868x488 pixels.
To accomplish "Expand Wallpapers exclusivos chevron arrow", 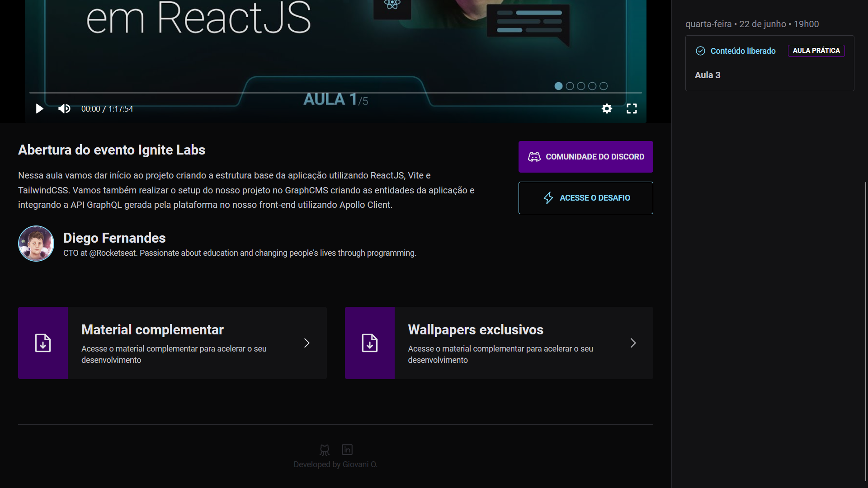I will (x=633, y=343).
